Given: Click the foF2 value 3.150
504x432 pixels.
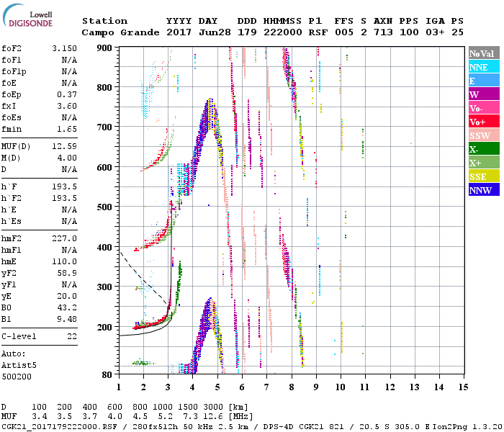Looking at the screenshot, I should [64, 48].
